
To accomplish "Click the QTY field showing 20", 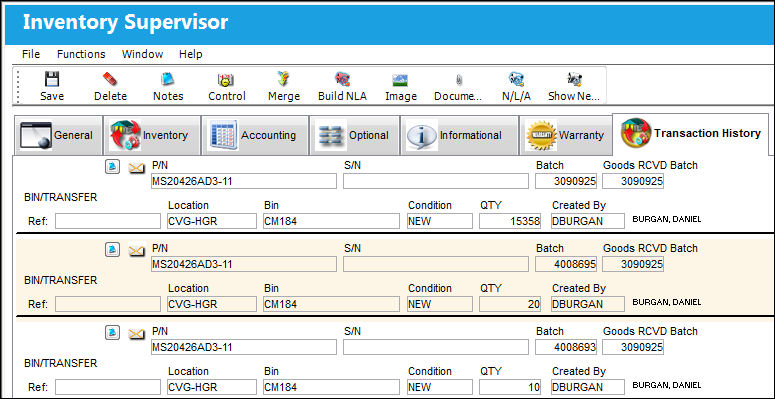I will tap(510, 304).
